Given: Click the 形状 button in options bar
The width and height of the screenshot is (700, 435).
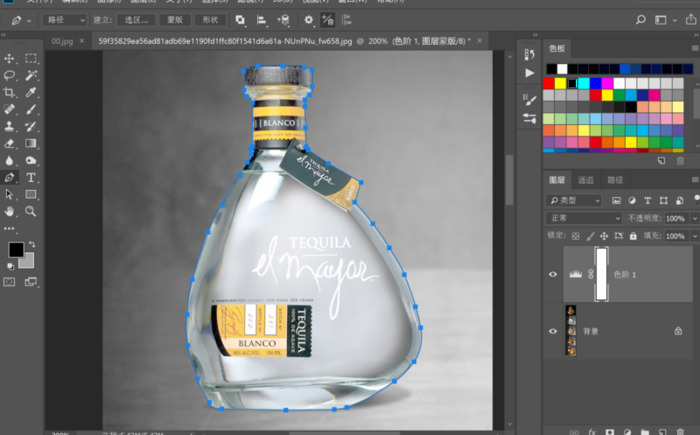Looking at the screenshot, I should click(209, 19).
